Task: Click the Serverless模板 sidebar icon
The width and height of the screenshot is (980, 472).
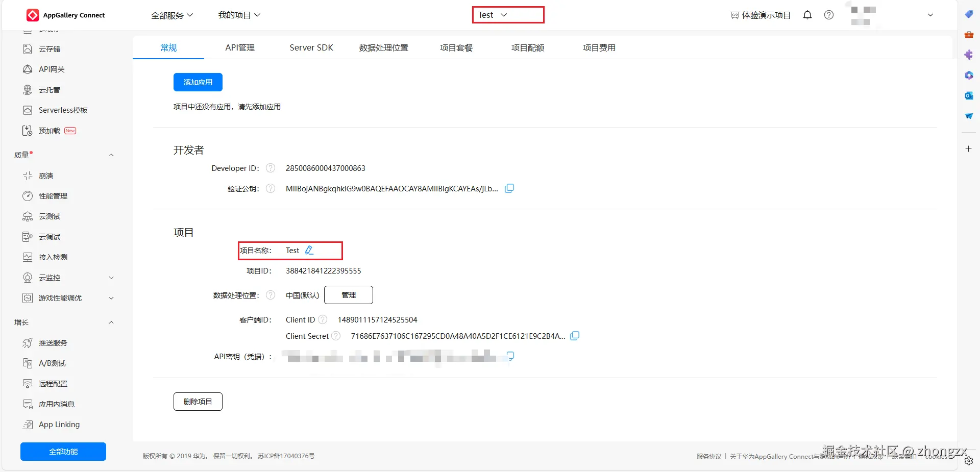Action: [28, 110]
